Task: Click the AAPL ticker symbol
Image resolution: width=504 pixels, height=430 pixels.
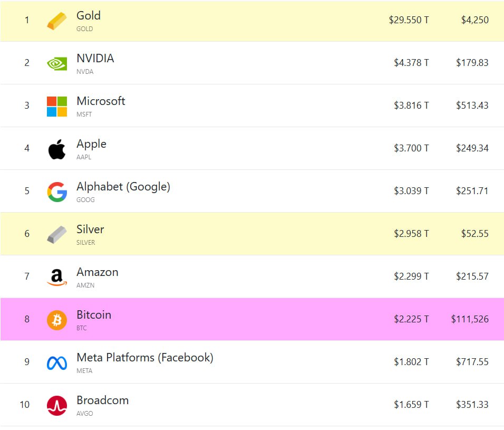Action: (x=84, y=157)
